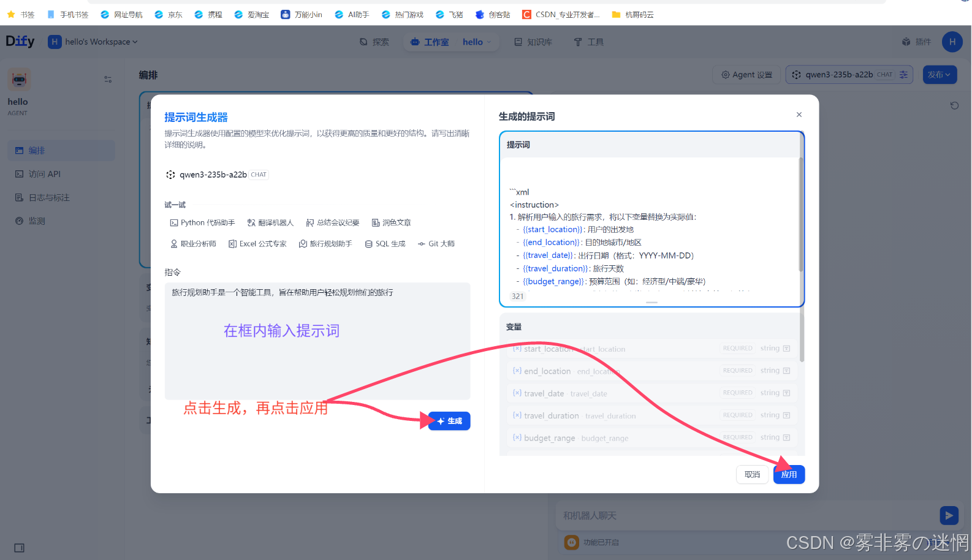Click the app settings sliders icon in sidebar
The width and height of the screenshot is (972, 560).
(108, 79)
